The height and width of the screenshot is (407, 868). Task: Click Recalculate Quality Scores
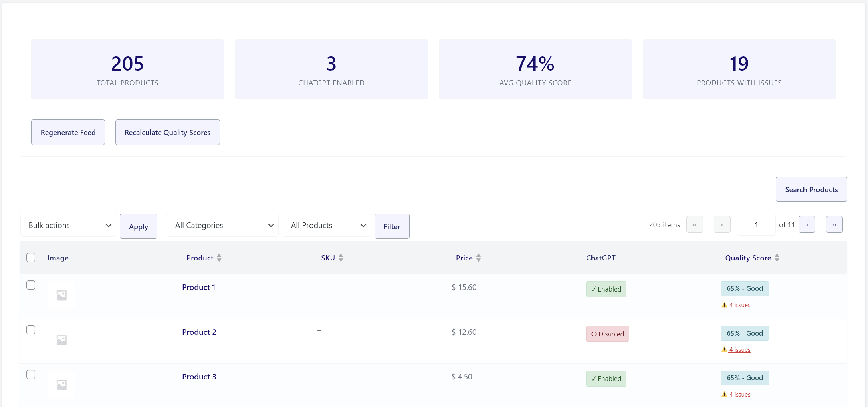pyautogui.click(x=167, y=133)
